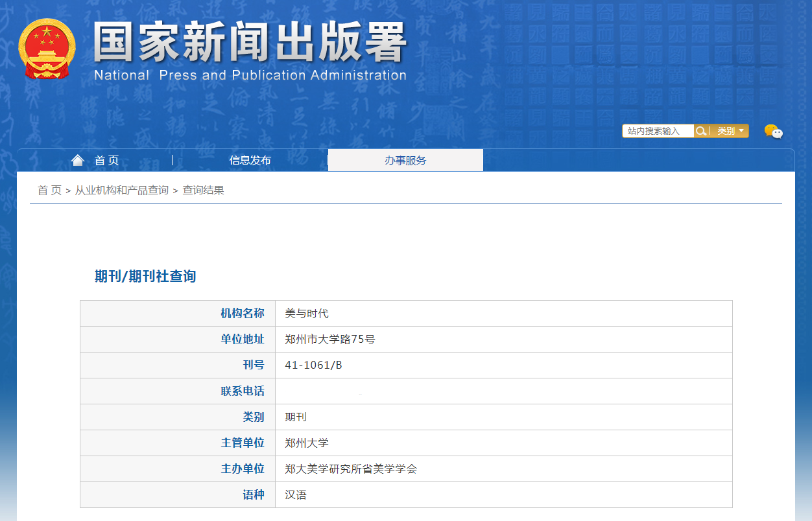The image size is (812, 521).
Task: Click the 郑大美学研究所省美学学会 sponsor cell
Action: [x=351, y=469]
